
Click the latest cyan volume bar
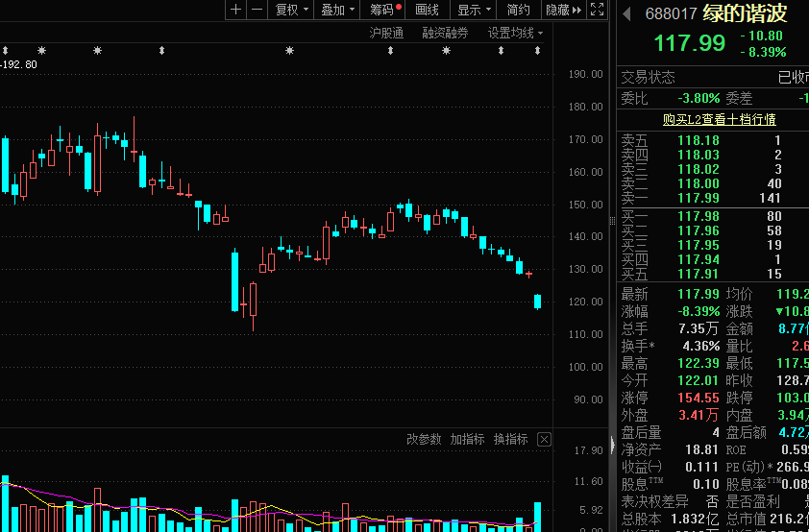tap(538, 517)
